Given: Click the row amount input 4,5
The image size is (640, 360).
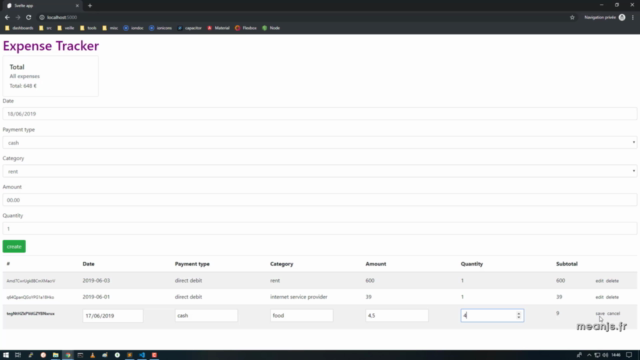Looking at the screenshot, I should click(x=397, y=316).
